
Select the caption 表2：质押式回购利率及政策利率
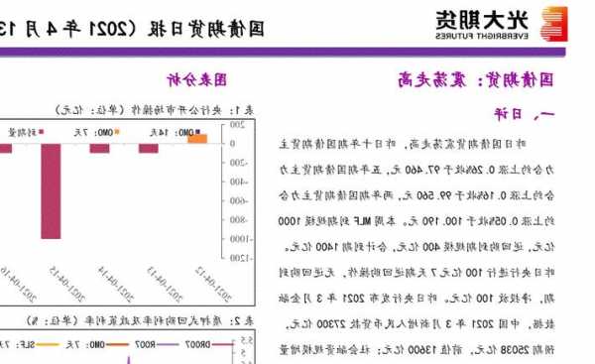pos(140,320)
